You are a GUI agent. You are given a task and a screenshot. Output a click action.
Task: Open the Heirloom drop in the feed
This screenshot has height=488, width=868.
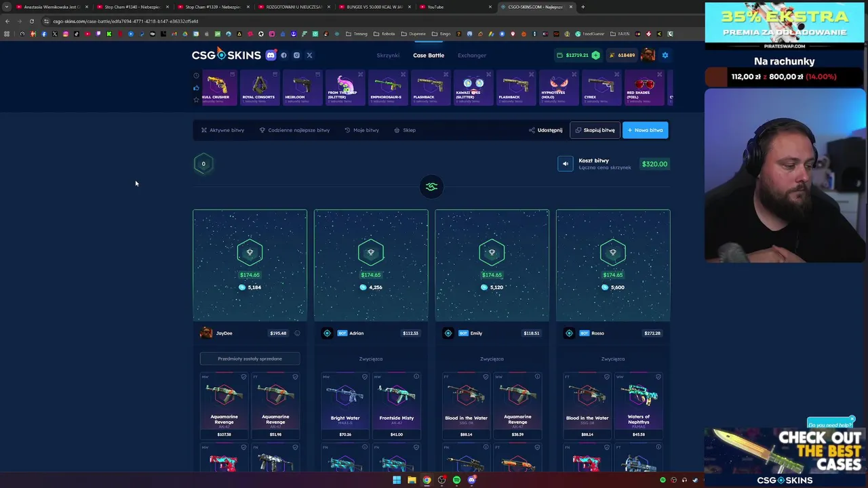pyautogui.click(x=302, y=88)
